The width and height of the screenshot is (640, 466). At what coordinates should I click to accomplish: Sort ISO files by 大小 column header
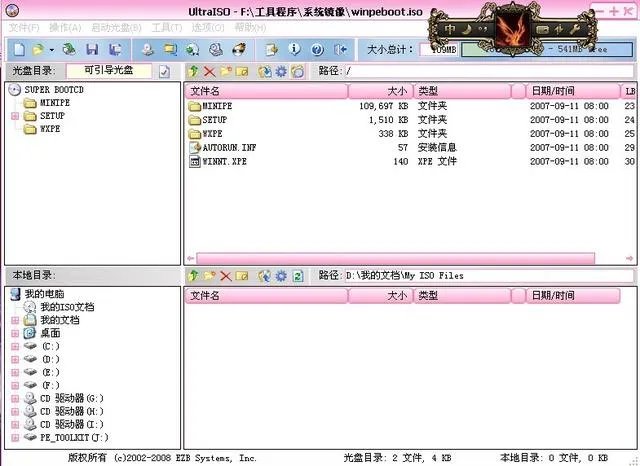pos(378,91)
